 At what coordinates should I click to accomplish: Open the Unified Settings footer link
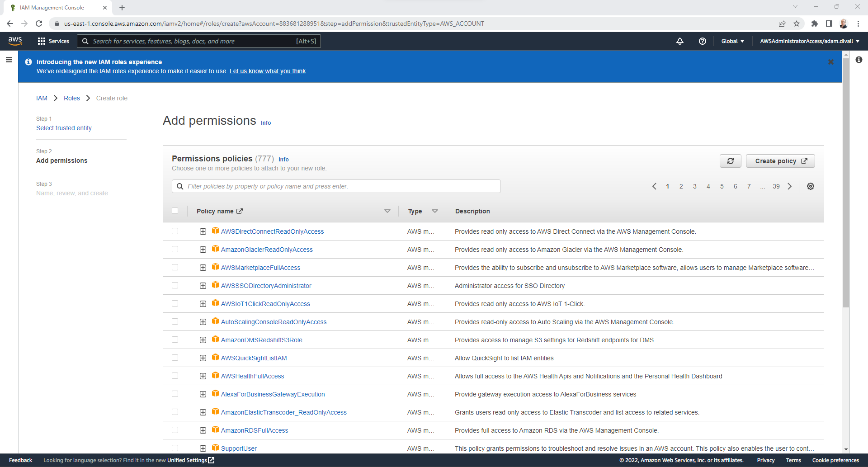pyautogui.click(x=190, y=460)
